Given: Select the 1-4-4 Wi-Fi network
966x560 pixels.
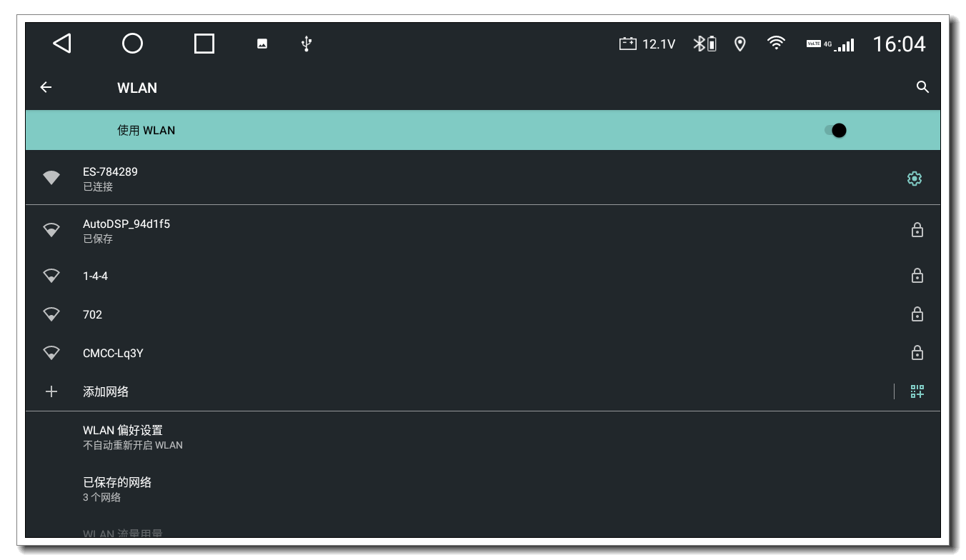Looking at the screenshot, I should pyautogui.click(x=483, y=276).
